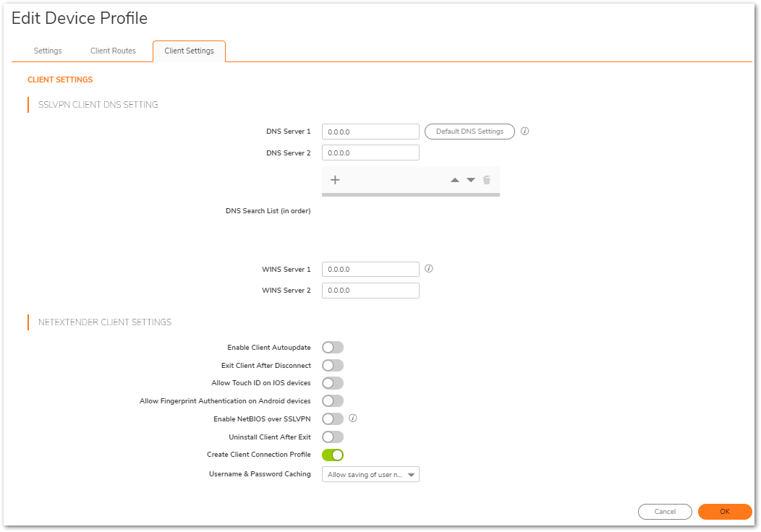Screen dimensions: 761x532
Task: Click info icon next to Enable NetBIOS toggle
Action: 353,419
